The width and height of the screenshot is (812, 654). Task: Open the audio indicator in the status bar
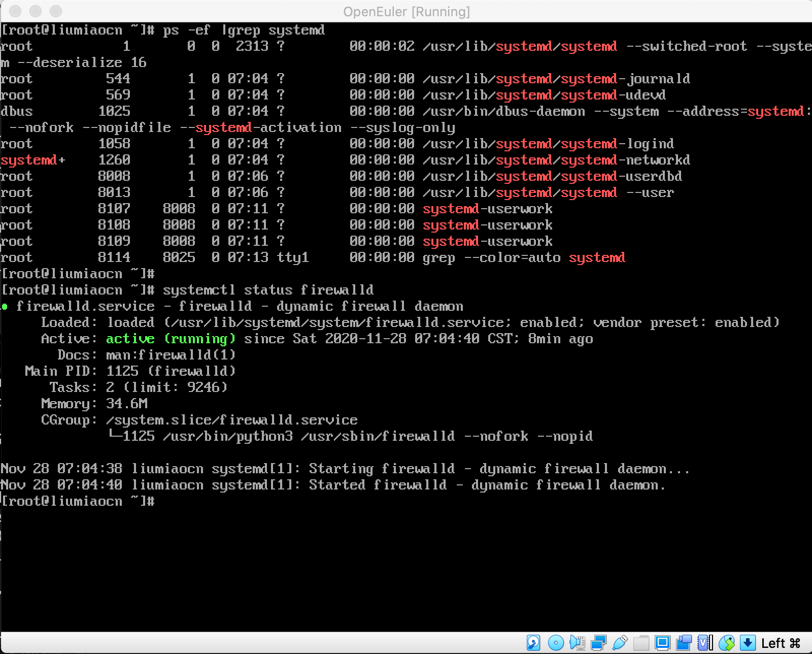(x=577, y=643)
